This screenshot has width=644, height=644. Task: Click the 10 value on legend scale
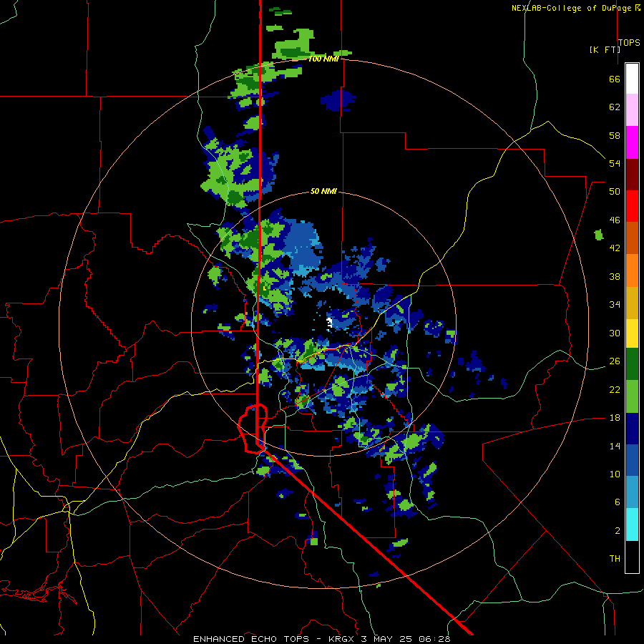(x=615, y=474)
